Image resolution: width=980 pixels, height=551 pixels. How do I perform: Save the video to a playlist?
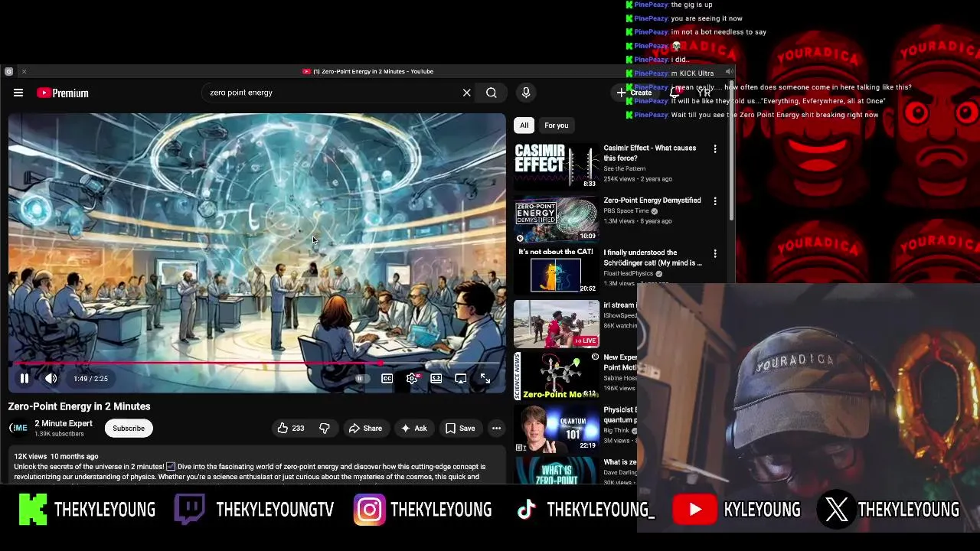(x=460, y=429)
